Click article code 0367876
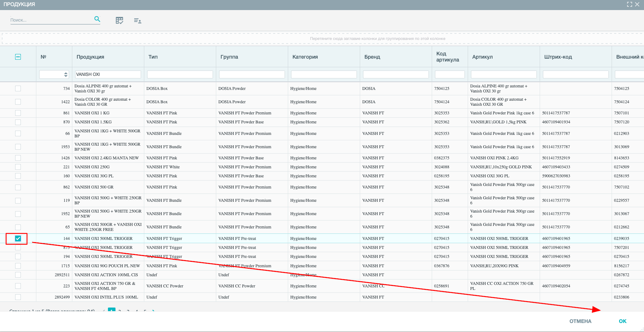This screenshot has height=332, width=644. (x=441, y=266)
